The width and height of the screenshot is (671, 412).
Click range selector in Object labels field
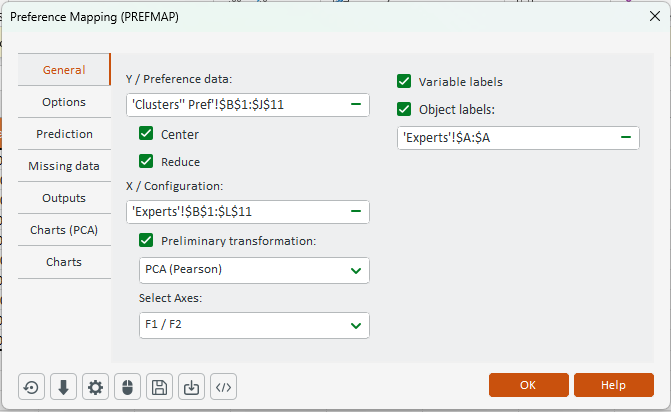pos(626,137)
